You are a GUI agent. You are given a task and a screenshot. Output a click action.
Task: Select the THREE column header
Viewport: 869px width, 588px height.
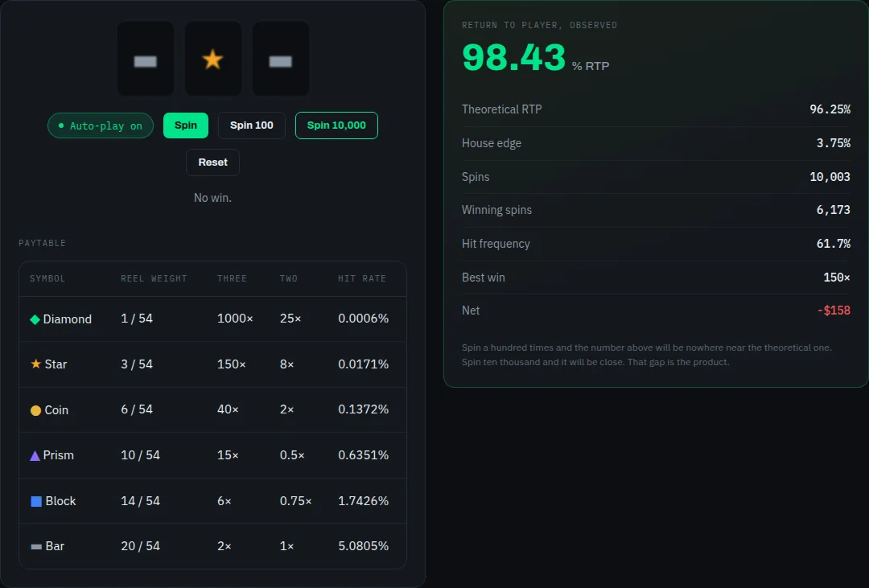click(x=233, y=278)
